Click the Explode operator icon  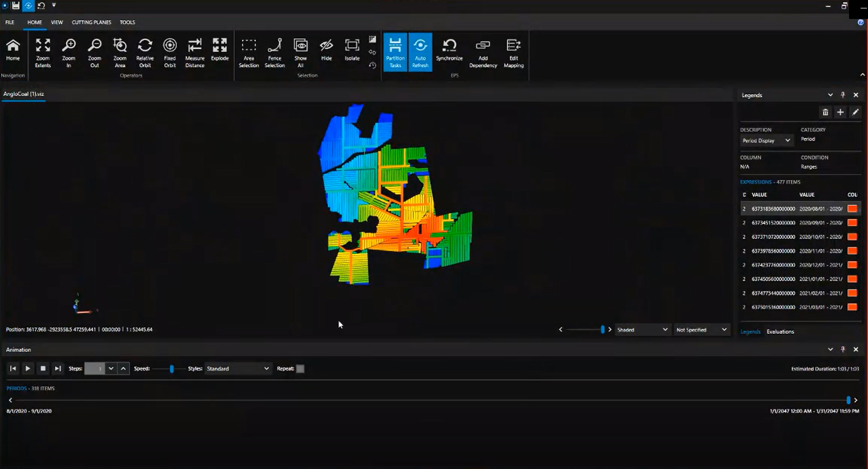click(220, 49)
